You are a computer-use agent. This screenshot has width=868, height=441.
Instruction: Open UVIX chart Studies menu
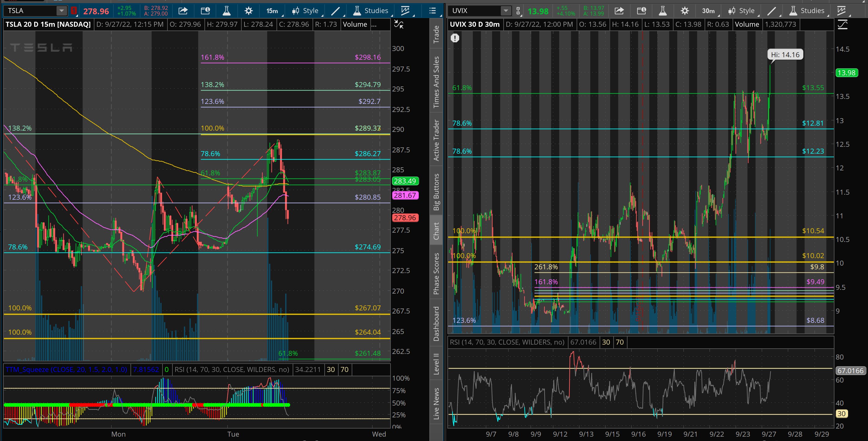tap(807, 11)
